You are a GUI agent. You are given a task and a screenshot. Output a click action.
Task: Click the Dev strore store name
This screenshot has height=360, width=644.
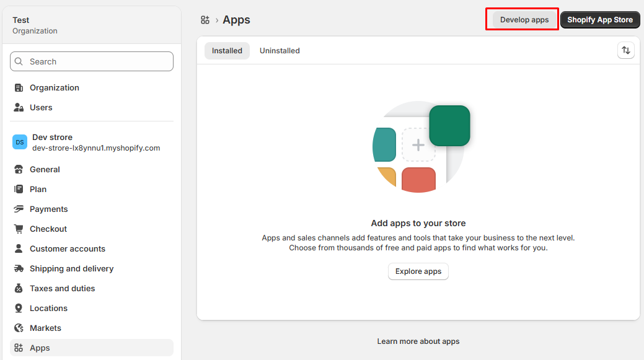52,138
